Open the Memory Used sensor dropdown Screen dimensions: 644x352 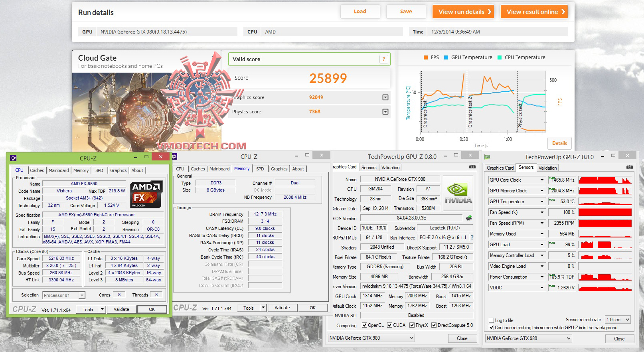click(542, 234)
